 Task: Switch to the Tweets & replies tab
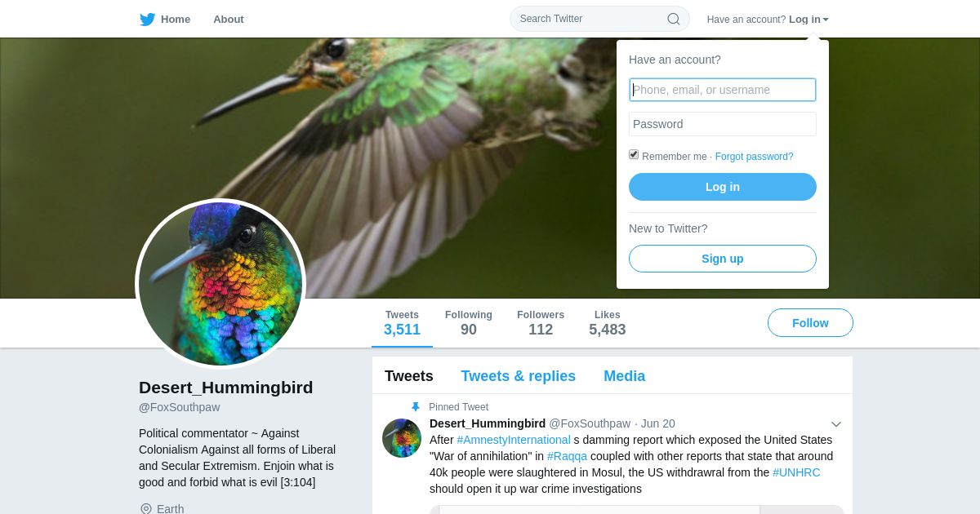pos(518,376)
